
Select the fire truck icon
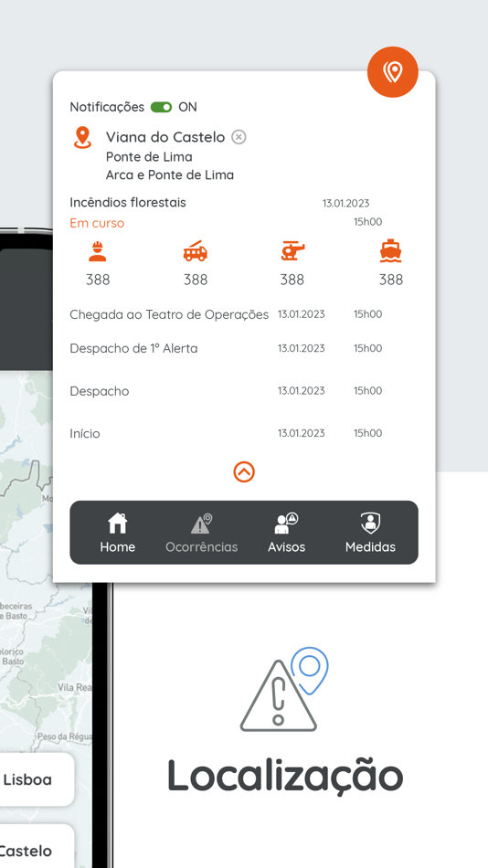(196, 251)
